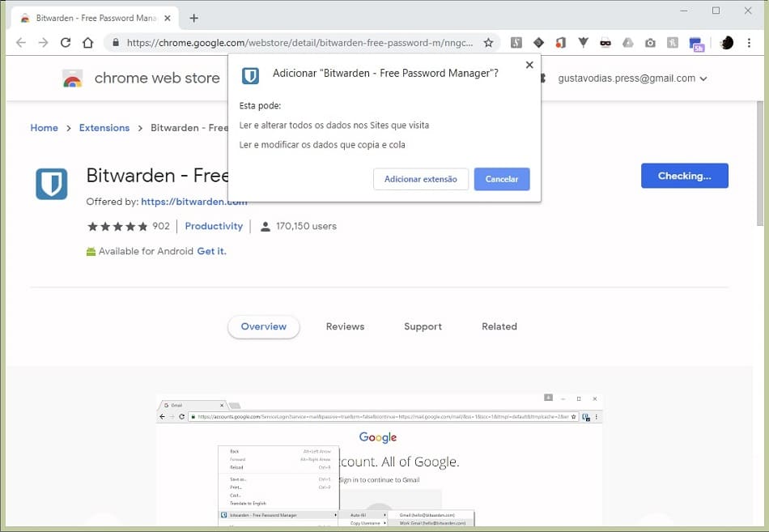Close the add-extension permission dialog
Viewport: 769px width, 532px height.
(x=529, y=65)
